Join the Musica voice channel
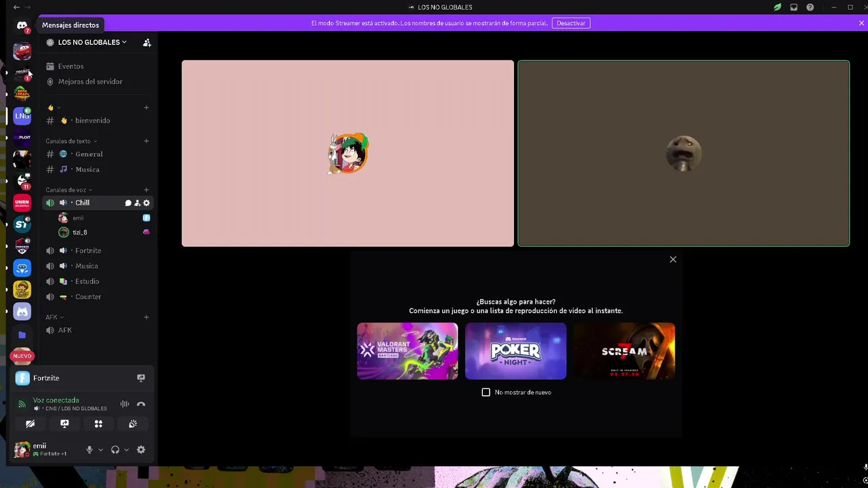Viewport: 868px width, 488px height. click(98, 266)
